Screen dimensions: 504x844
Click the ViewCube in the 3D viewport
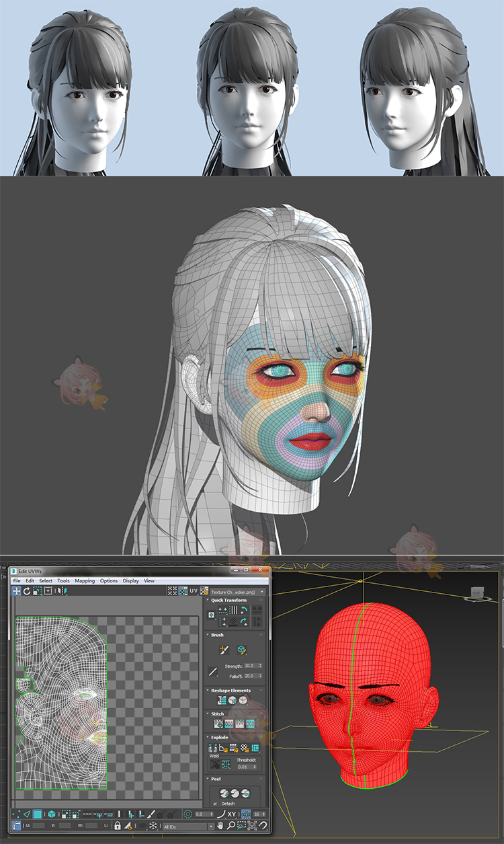pos(476,592)
